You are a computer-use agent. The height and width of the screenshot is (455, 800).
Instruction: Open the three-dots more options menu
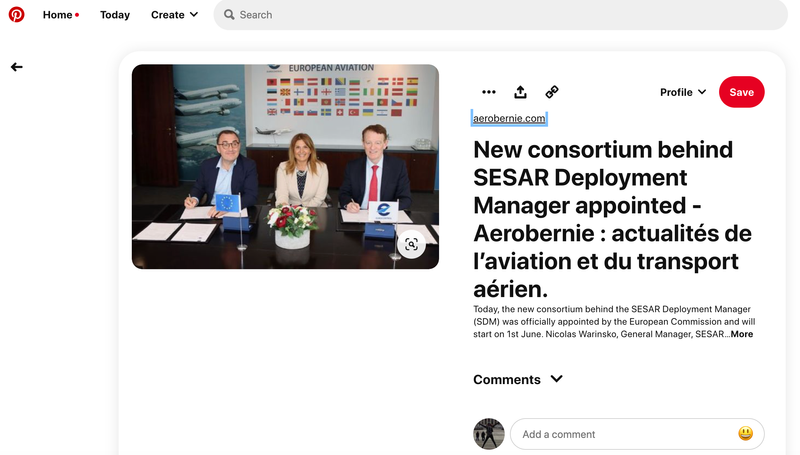[489, 92]
